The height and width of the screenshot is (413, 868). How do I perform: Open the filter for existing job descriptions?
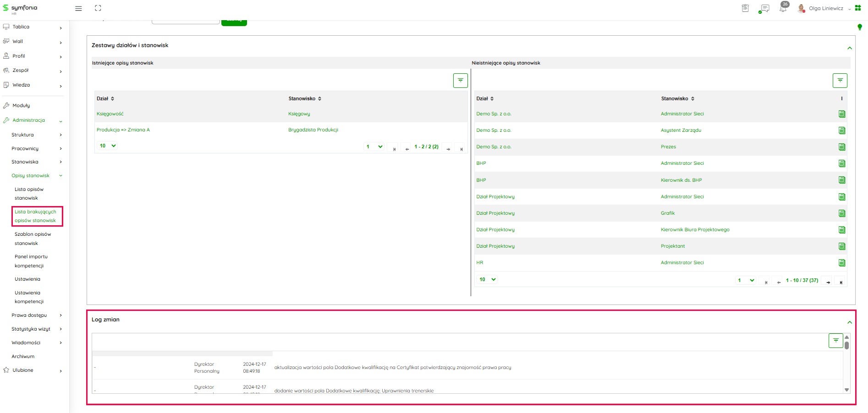coord(460,81)
